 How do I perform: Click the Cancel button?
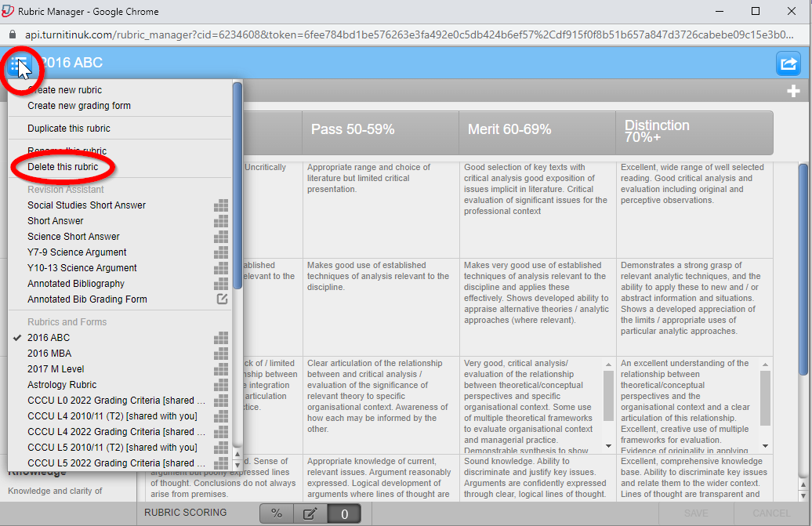771,513
